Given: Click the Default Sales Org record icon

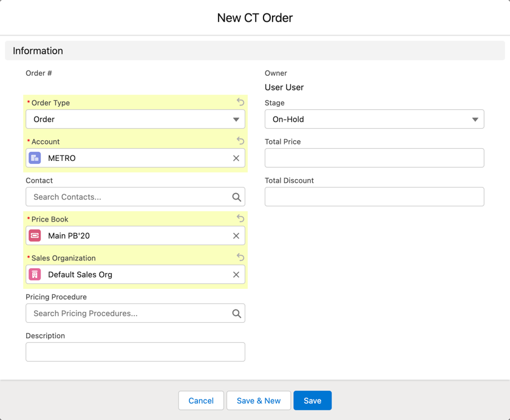Looking at the screenshot, I should tap(35, 274).
